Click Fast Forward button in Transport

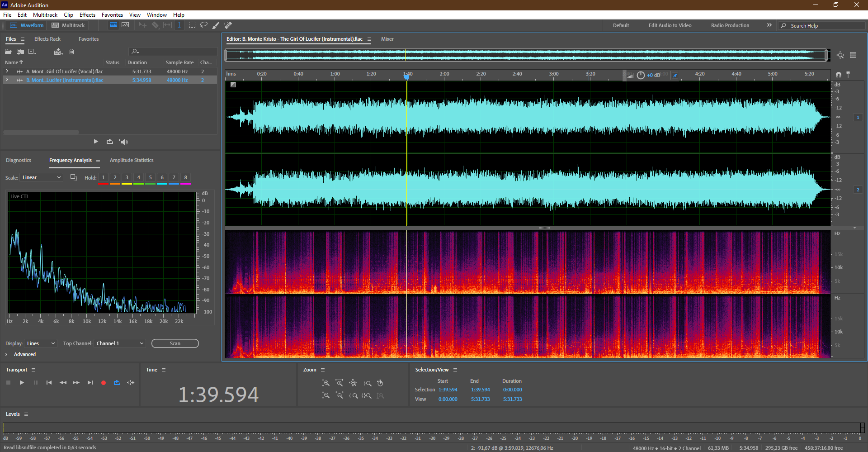(x=76, y=383)
